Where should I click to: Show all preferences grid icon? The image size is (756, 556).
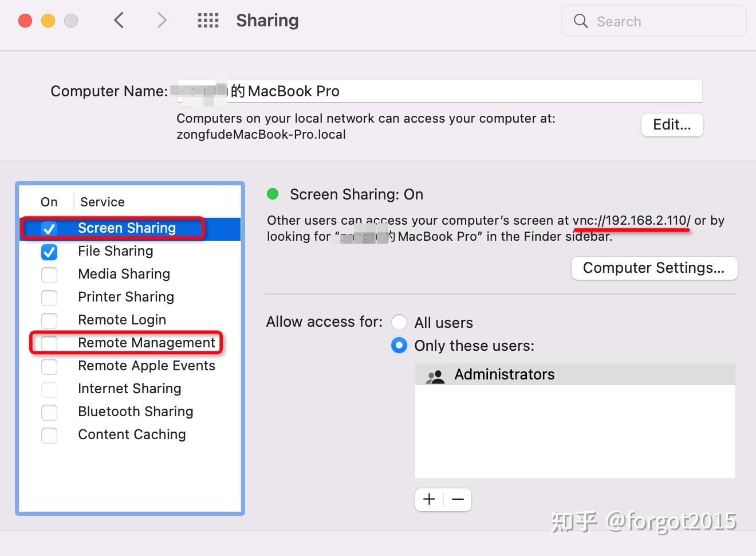click(x=208, y=21)
